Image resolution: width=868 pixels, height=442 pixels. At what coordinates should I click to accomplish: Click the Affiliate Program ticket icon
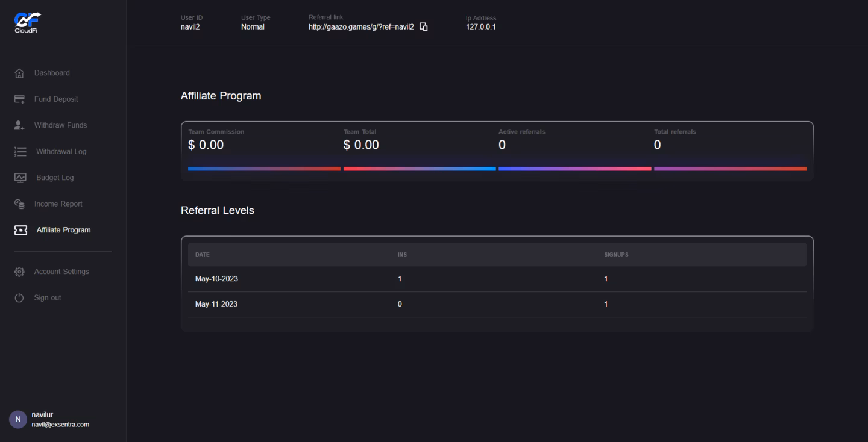pos(20,230)
